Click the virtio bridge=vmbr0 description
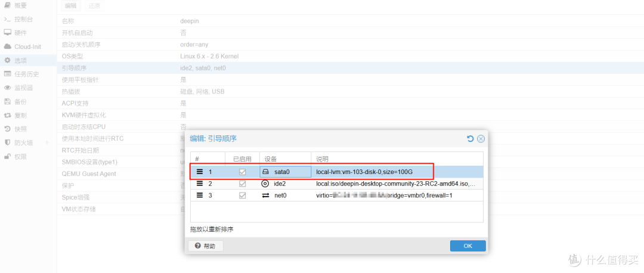644x273 pixels. (384, 196)
